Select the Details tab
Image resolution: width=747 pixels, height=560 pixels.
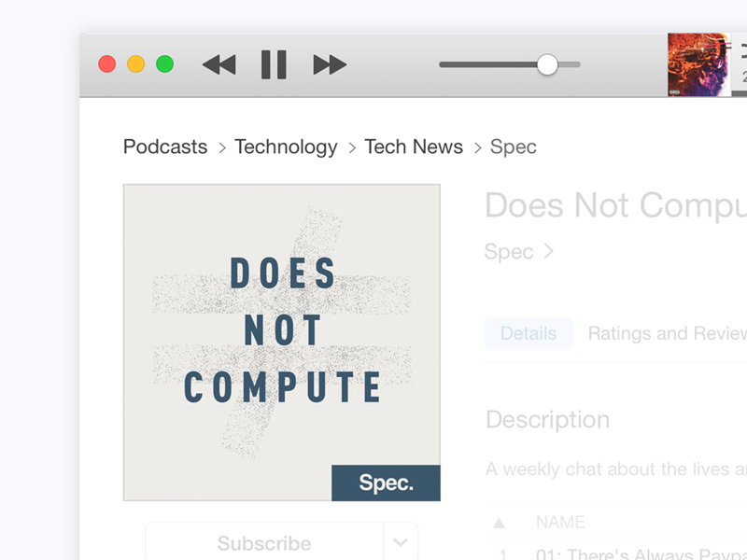pos(529,333)
